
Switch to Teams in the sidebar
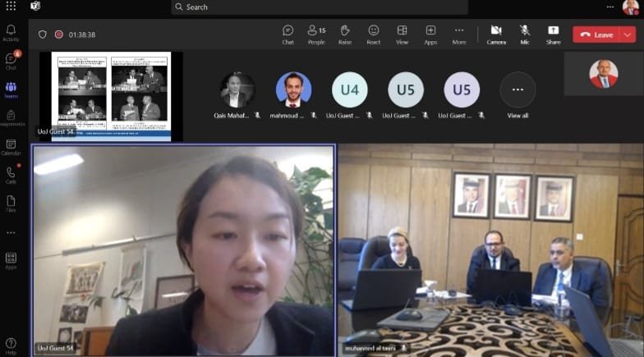pyautogui.click(x=11, y=90)
